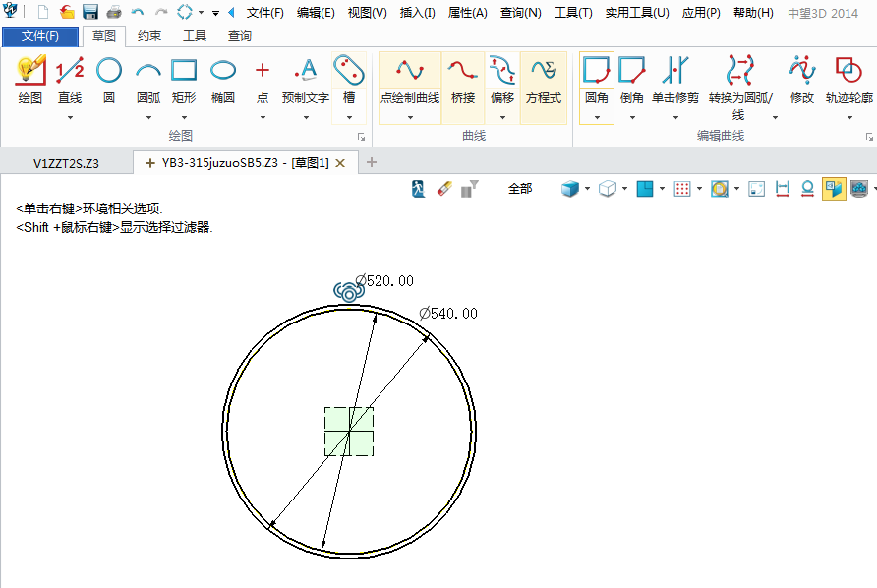
Task: Toggle the highlighted display mode button
Action: (x=833, y=188)
